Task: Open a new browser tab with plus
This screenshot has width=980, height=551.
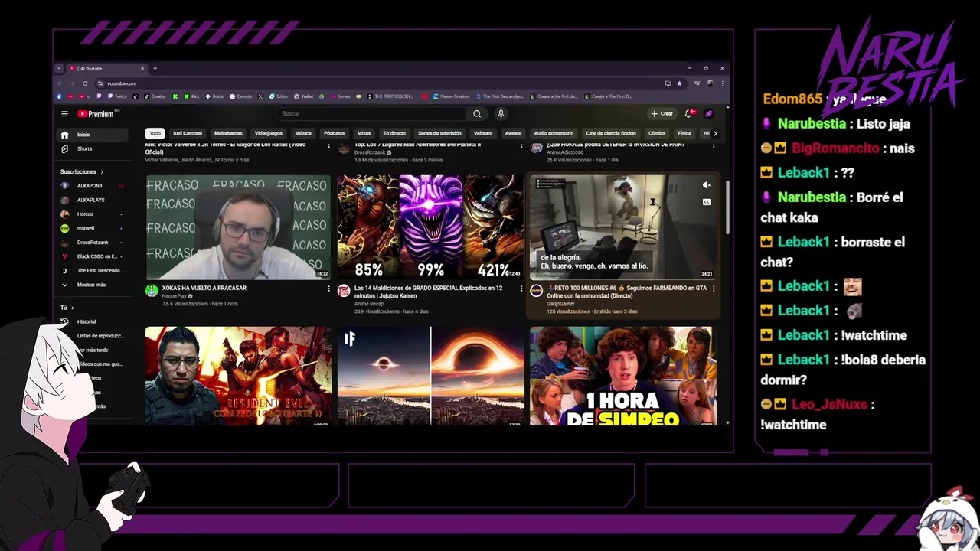Action: [x=155, y=68]
